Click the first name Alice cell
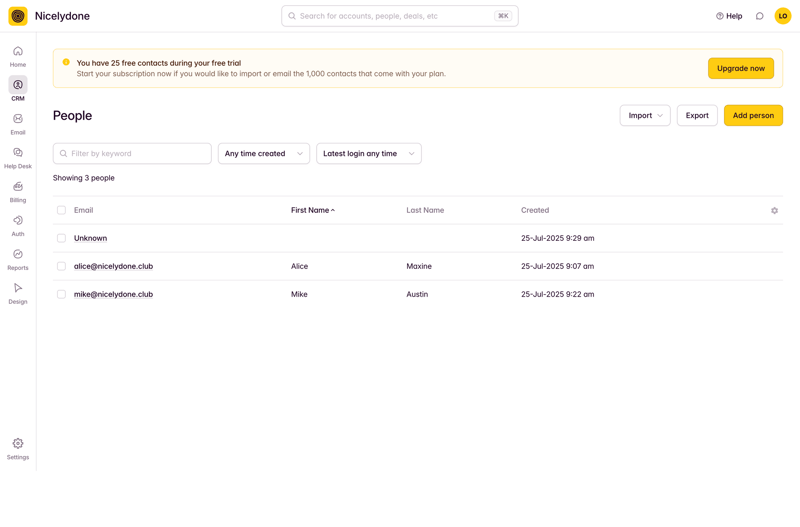Image resolution: width=800 pixels, height=527 pixels. [299, 266]
